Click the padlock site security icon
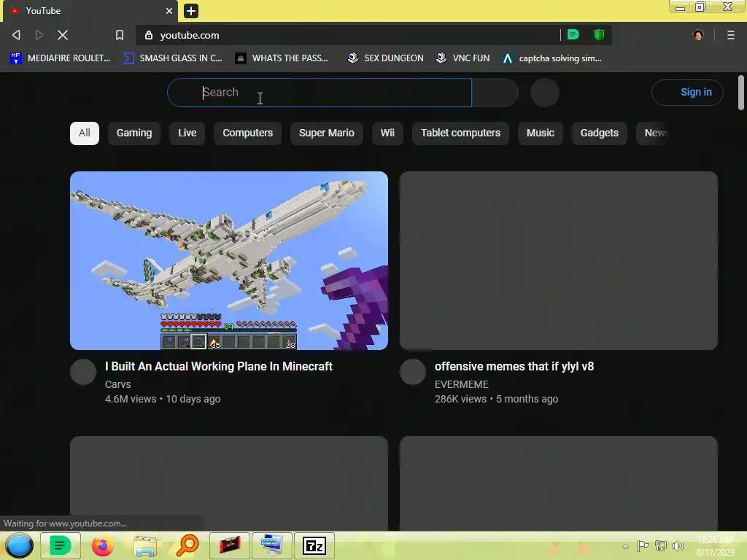This screenshot has height=560, width=747. 149,35
